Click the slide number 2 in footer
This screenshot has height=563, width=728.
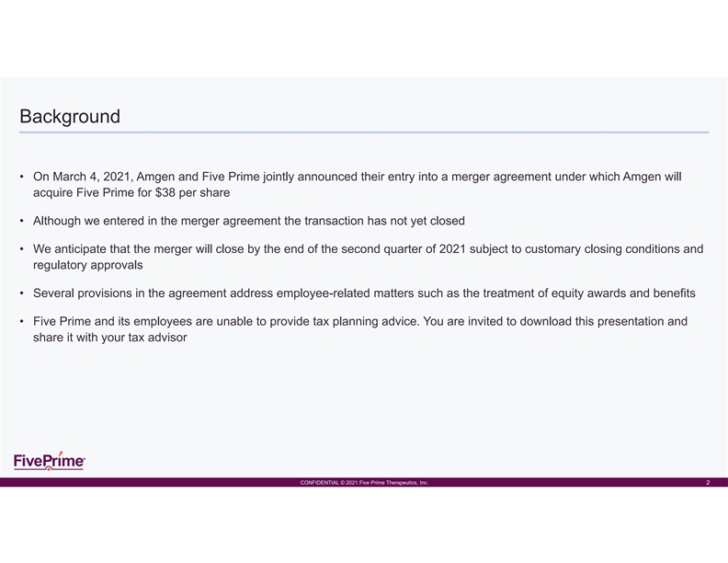(708, 482)
